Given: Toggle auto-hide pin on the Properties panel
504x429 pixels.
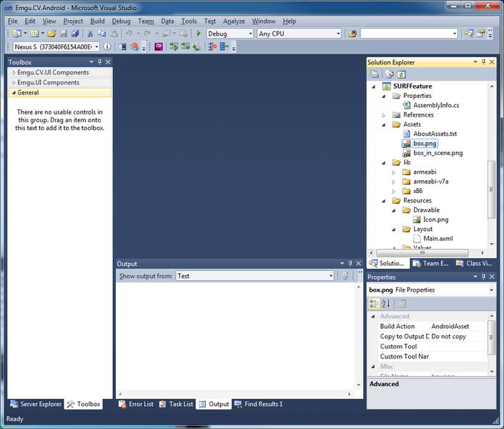Looking at the screenshot, I should pos(483,277).
